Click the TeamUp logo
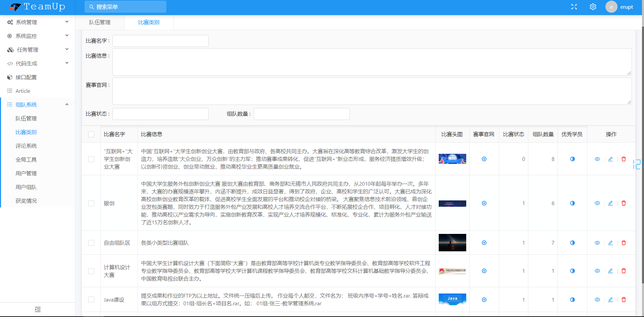The height and width of the screenshot is (317, 644). click(x=37, y=7)
